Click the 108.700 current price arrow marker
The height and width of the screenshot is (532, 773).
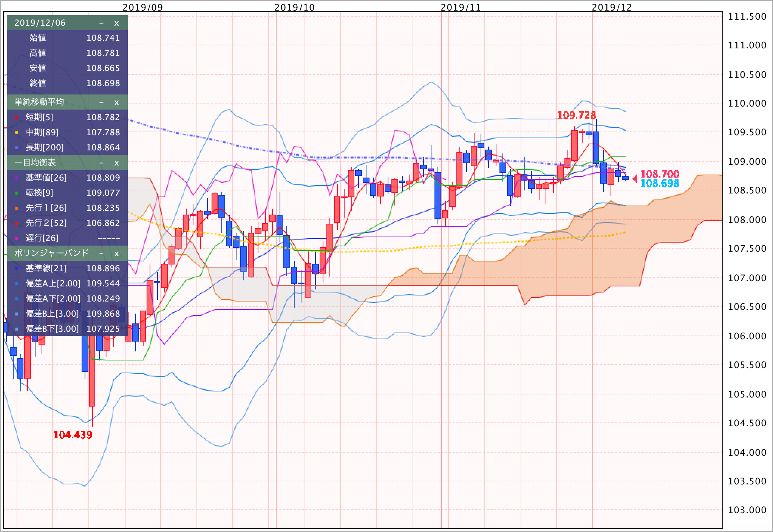pyautogui.click(x=635, y=178)
